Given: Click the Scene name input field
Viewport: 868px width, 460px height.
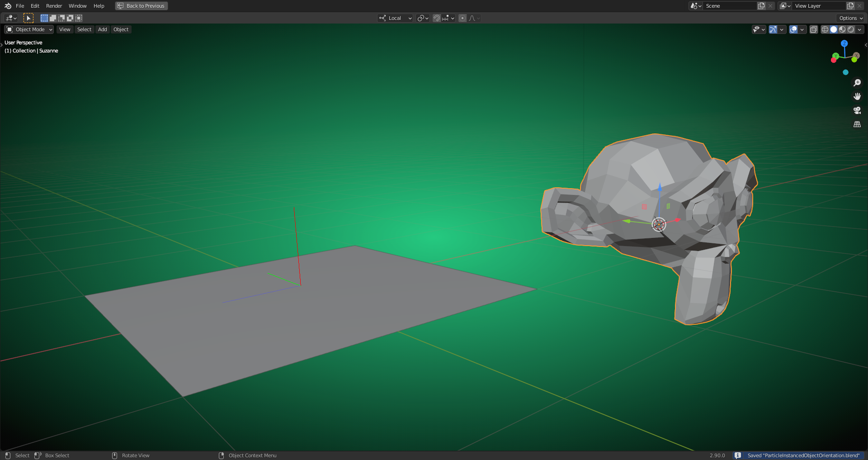Looking at the screenshot, I should [x=730, y=6].
